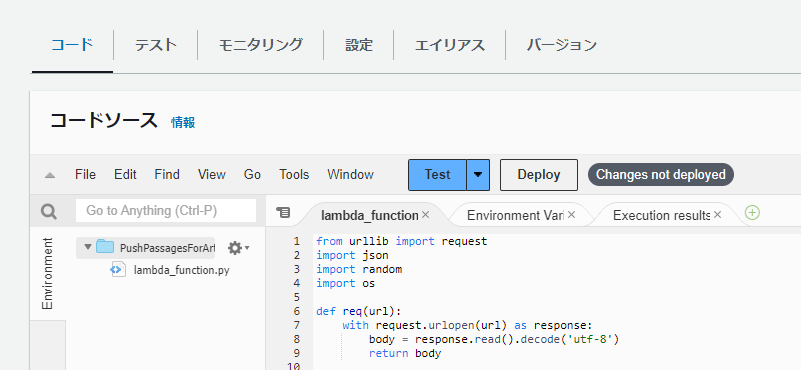Switch to the テスト tab
The width and height of the screenshot is (801, 370).
point(156,45)
